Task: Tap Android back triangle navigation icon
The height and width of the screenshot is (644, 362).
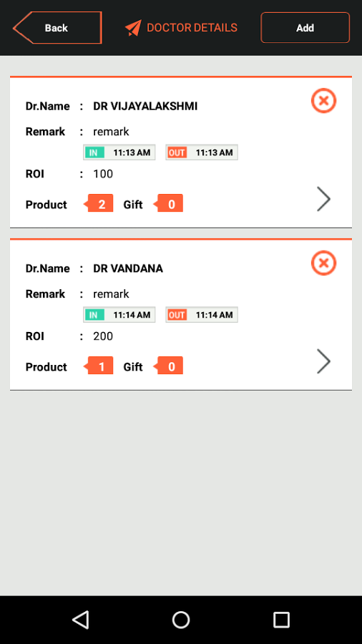Action: click(x=80, y=620)
